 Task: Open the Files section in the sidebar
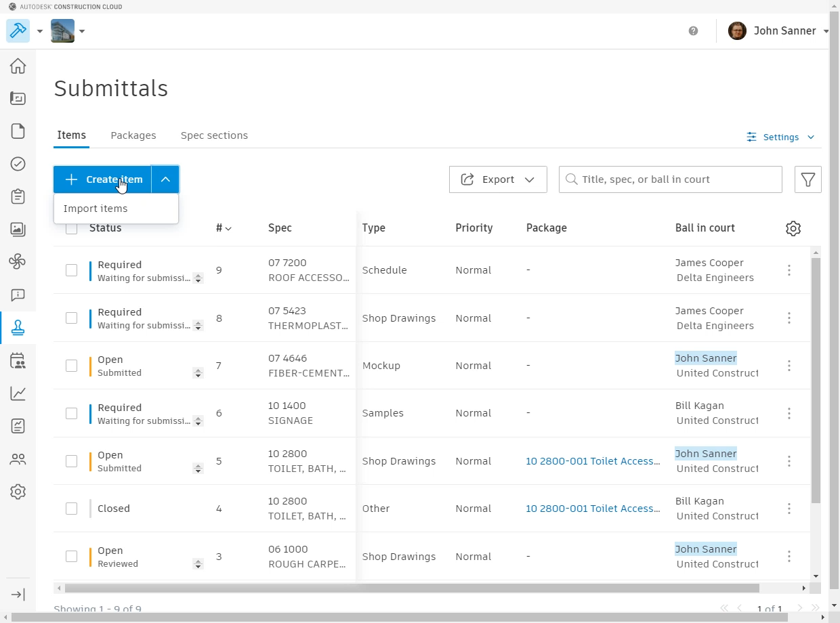[18, 131]
